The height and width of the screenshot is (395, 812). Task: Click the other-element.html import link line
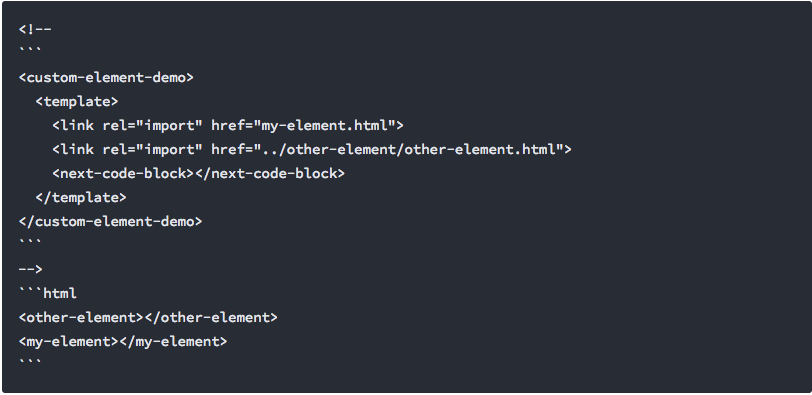[312, 149]
